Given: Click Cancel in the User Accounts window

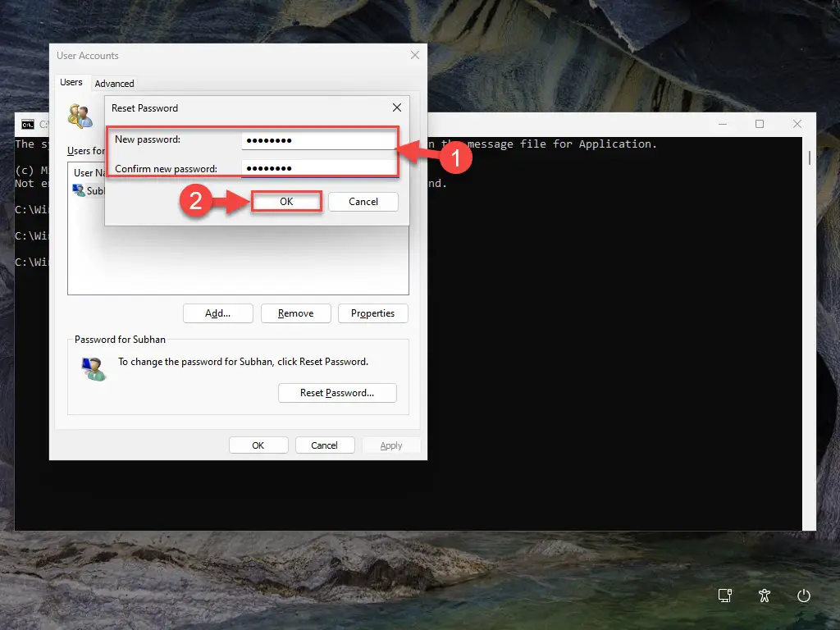Looking at the screenshot, I should click(x=325, y=445).
